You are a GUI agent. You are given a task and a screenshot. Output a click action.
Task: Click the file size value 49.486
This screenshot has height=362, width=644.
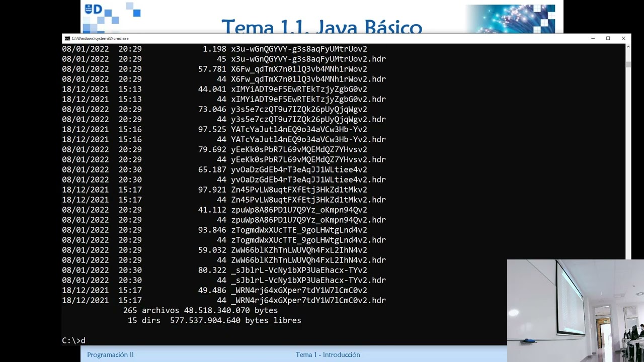[x=212, y=290]
